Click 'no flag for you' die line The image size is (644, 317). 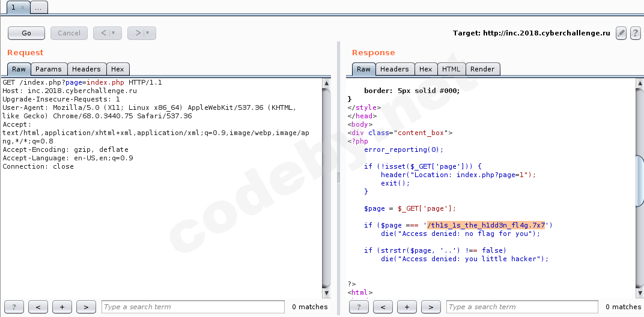coord(460,234)
